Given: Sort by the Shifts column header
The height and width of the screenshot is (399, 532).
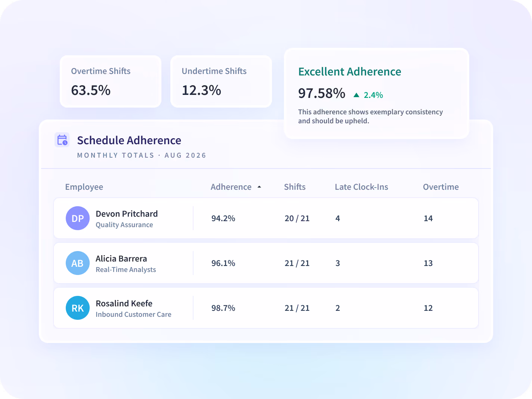Looking at the screenshot, I should click(295, 187).
